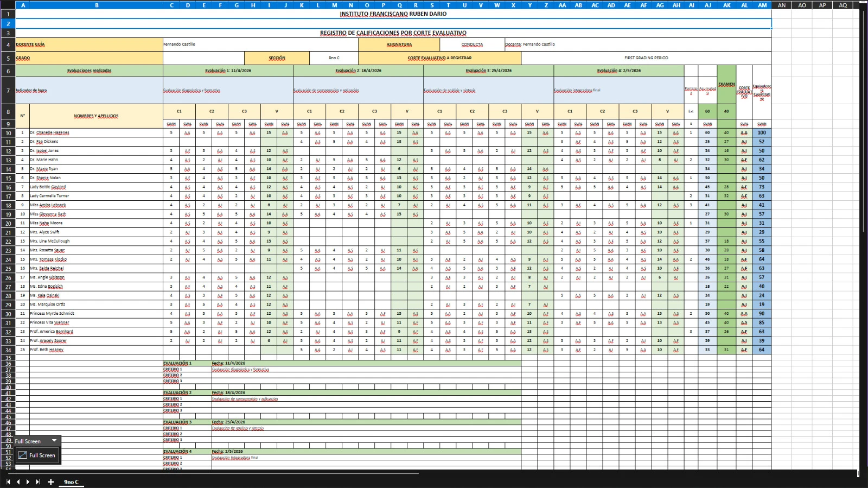Screen dimensions: 868x488
Task: Click the Docente: Fernando Castillo cell
Action: (638, 45)
